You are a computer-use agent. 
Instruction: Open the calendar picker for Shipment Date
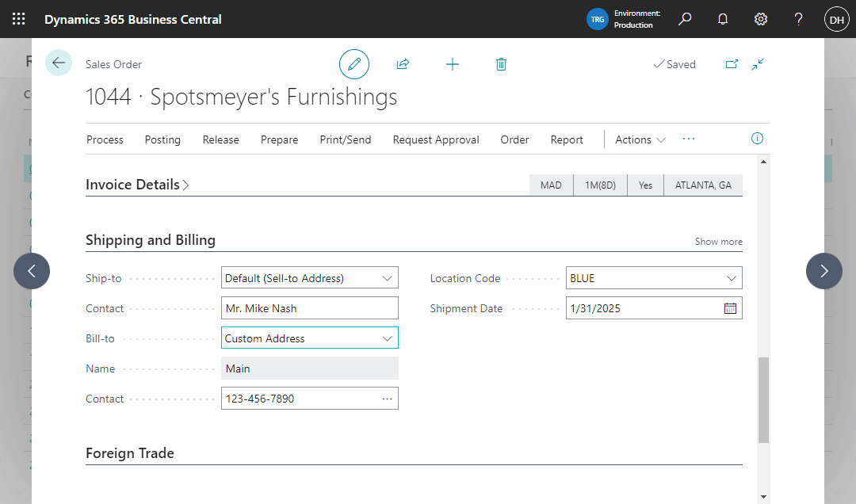(x=730, y=308)
